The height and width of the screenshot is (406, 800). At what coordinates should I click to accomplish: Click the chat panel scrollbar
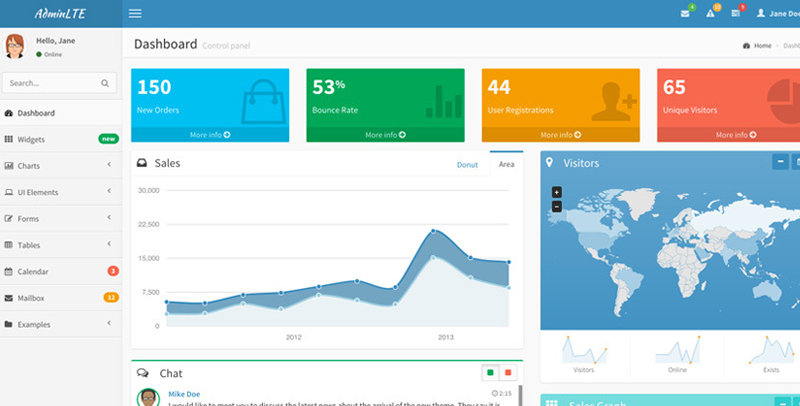click(520, 396)
